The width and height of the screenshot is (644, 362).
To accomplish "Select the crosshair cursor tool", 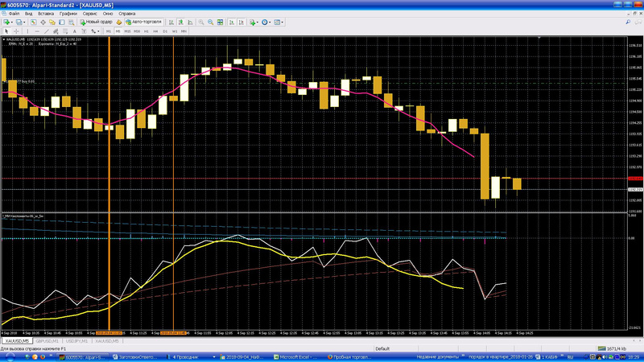I will click(x=16, y=31).
